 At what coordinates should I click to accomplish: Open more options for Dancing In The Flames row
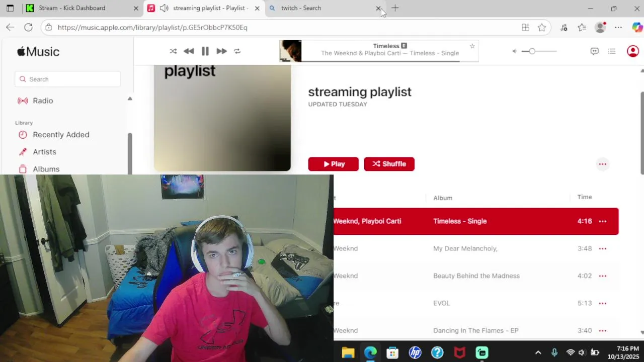point(603,330)
